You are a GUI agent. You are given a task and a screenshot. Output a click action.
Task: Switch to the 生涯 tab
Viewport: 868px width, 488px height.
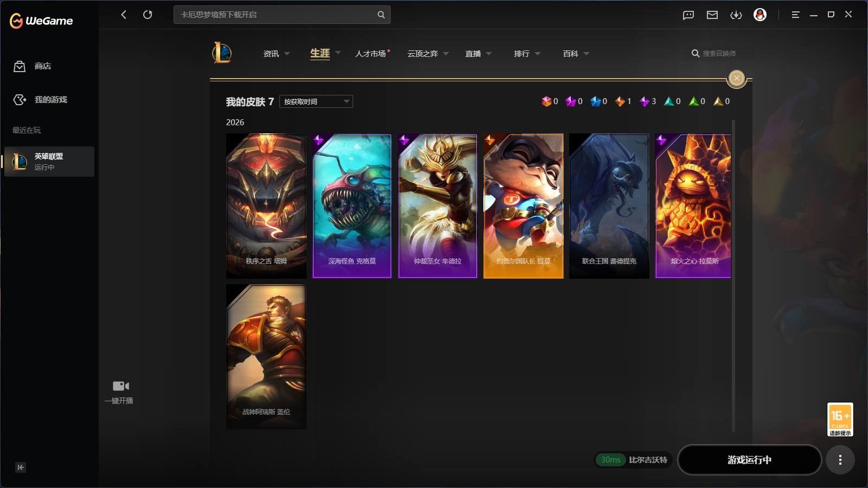[x=320, y=53]
